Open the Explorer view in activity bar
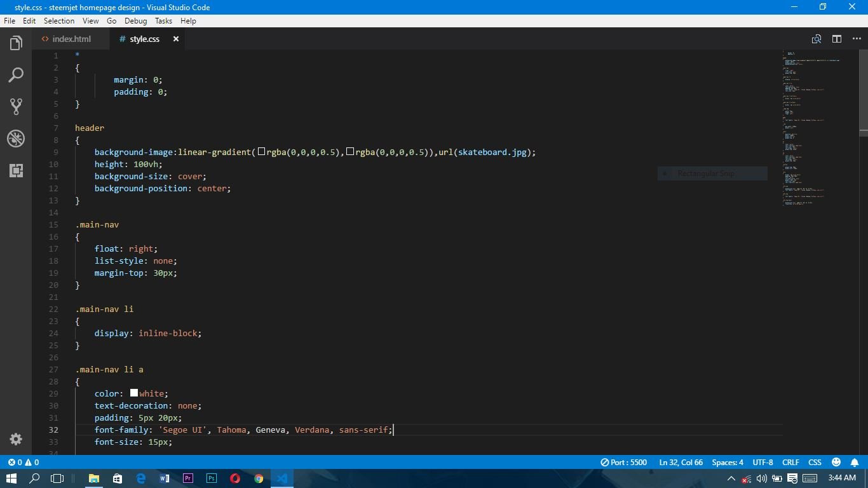The width and height of the screenshot is (868, 488). tap(16, 43)
